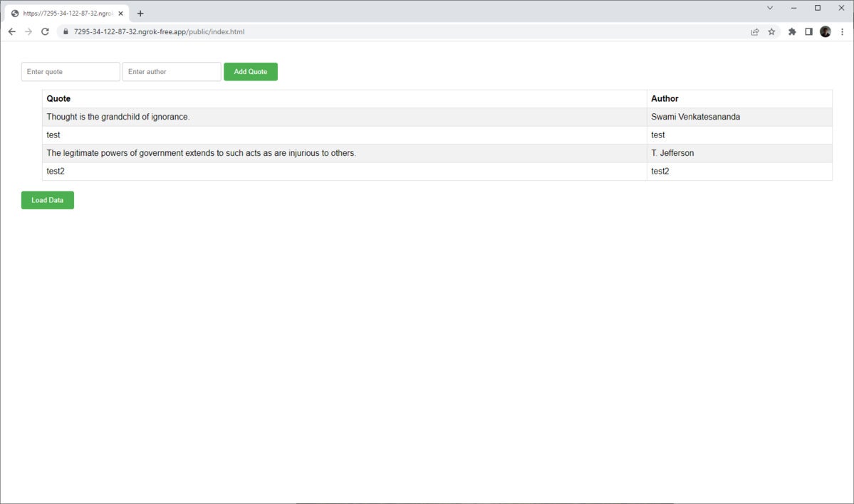
Task: Select author Swami Venkatesananda cell
Action: click(739, 117)
